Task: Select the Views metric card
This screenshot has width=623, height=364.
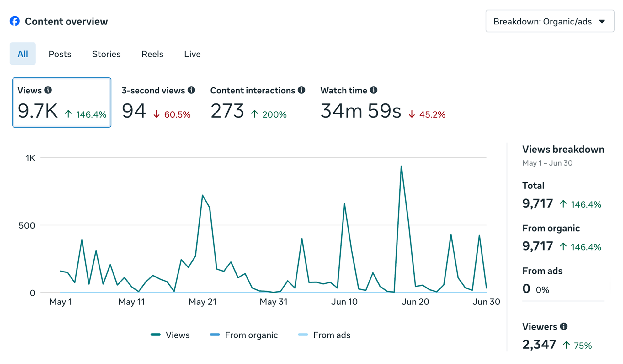Action: [x=62, y=103]
